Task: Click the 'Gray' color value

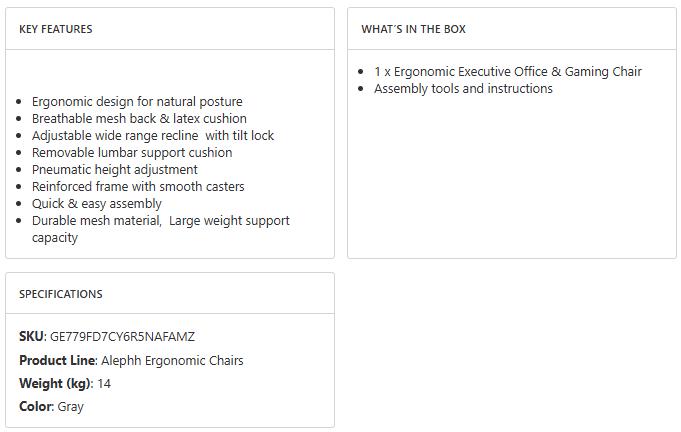Action: tap(71, 406)
